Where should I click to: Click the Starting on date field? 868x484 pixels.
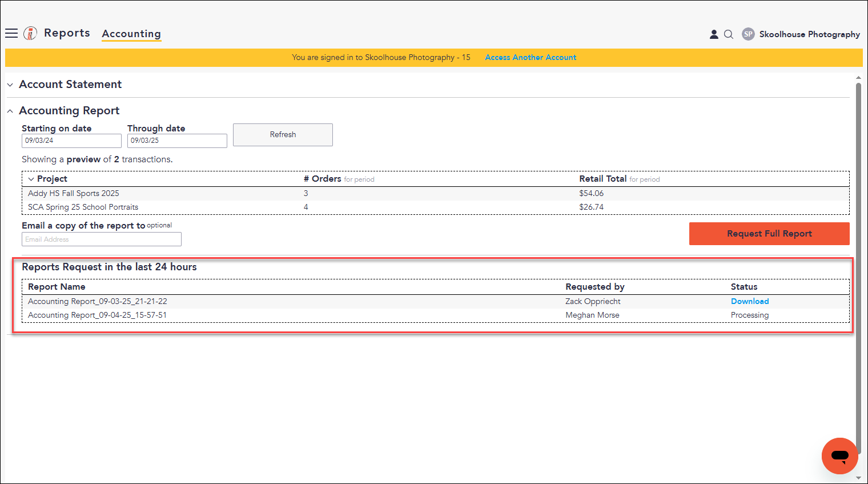click(71, 141)
